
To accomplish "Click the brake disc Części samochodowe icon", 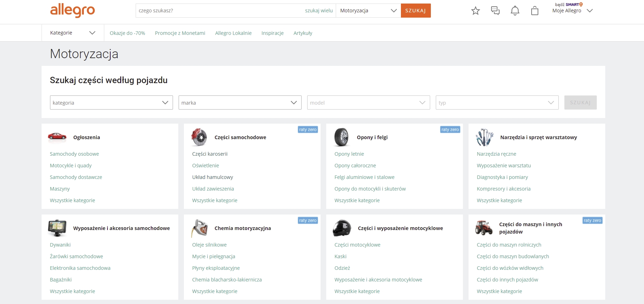I will click(199, 137).
